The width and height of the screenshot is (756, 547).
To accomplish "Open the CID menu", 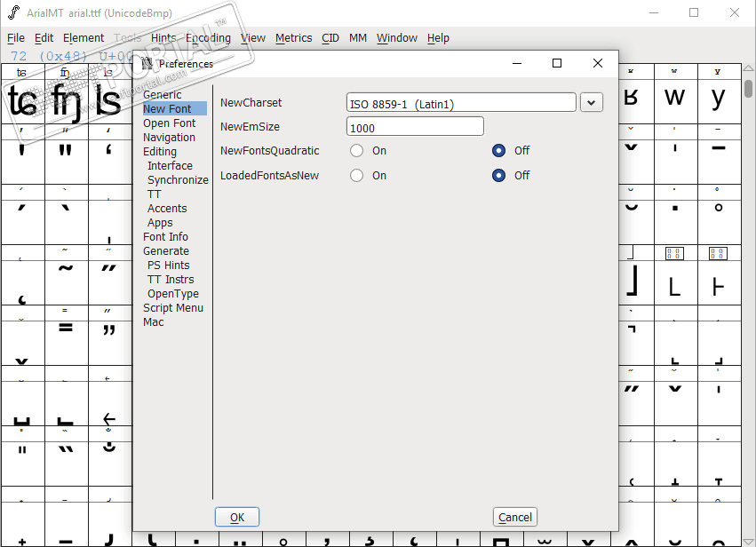I will [x=330, y=38].
